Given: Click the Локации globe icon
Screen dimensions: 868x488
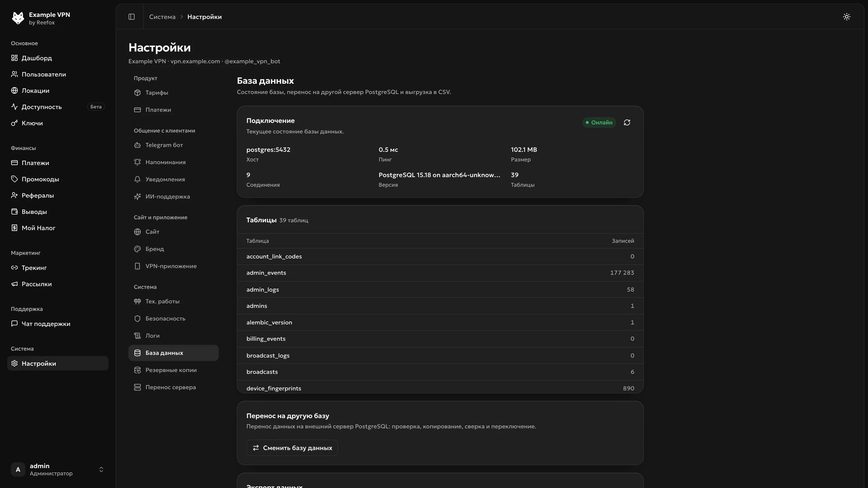Looking at the screenshot, I should (x=14, y=90).
